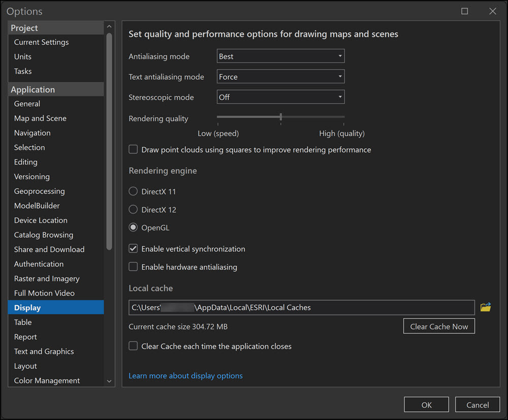Open Map and Scene options

pos(40,118)
